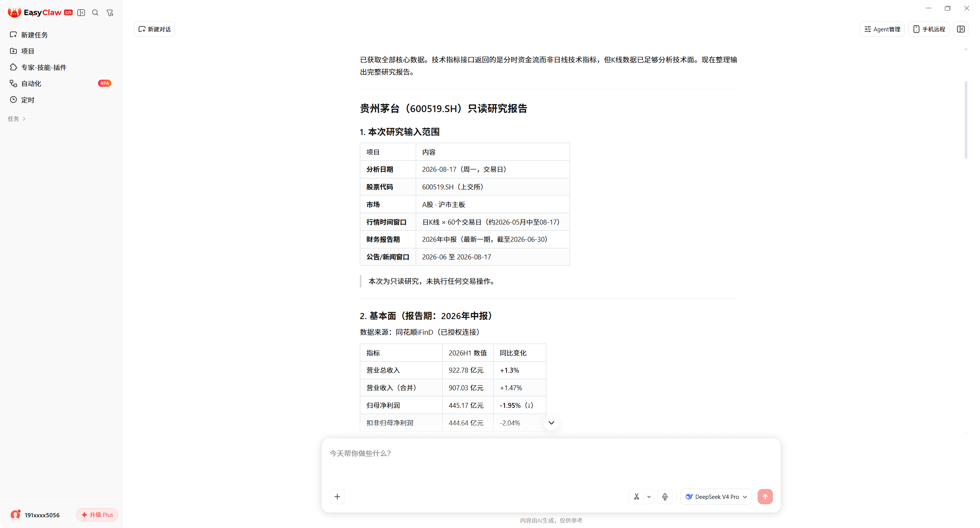Click the change value -1.95%（↓）

pos(519,405)
